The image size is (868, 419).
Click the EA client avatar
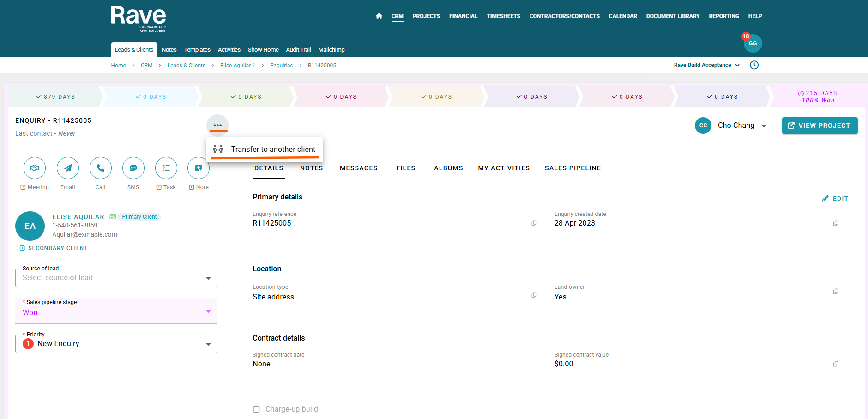(x=30, y=226)
